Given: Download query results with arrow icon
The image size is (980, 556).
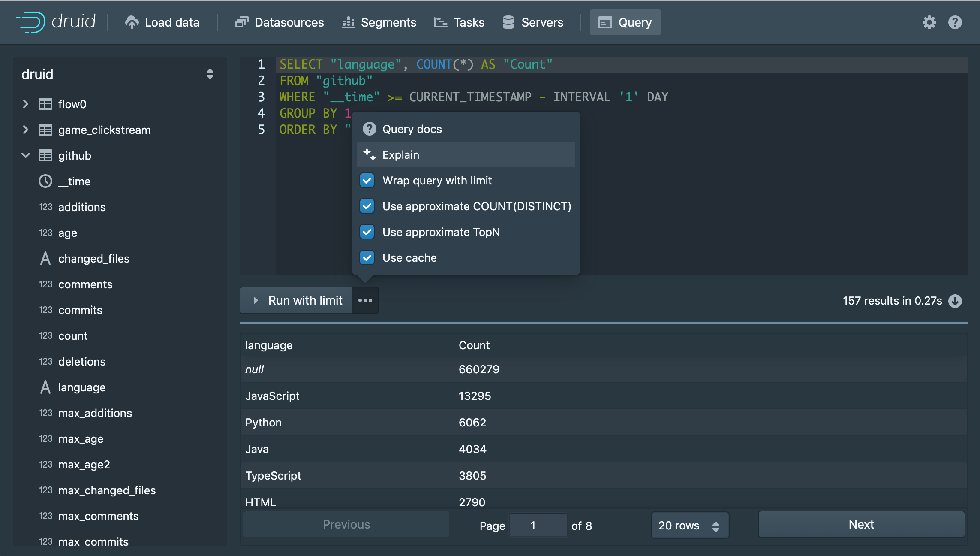Looking at the screenshot, I should 955,301.
